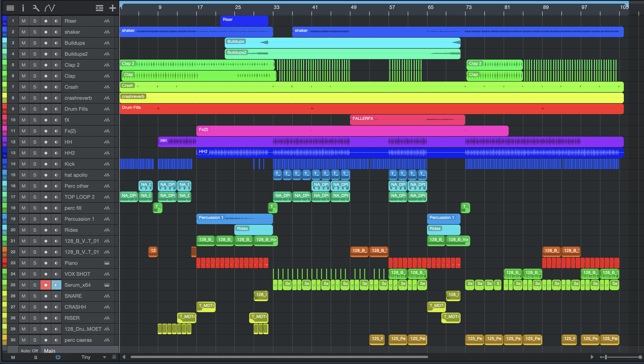Click the automation envelope icon on Drum Fills track
Screen dimensions: 644x364
coord(5,112)
